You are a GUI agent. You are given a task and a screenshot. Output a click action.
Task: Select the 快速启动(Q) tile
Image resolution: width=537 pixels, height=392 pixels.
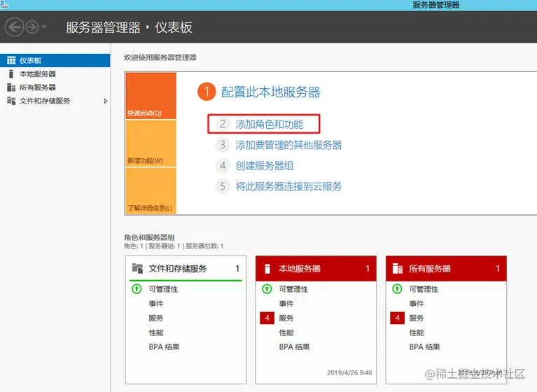(x=151, y=95)
